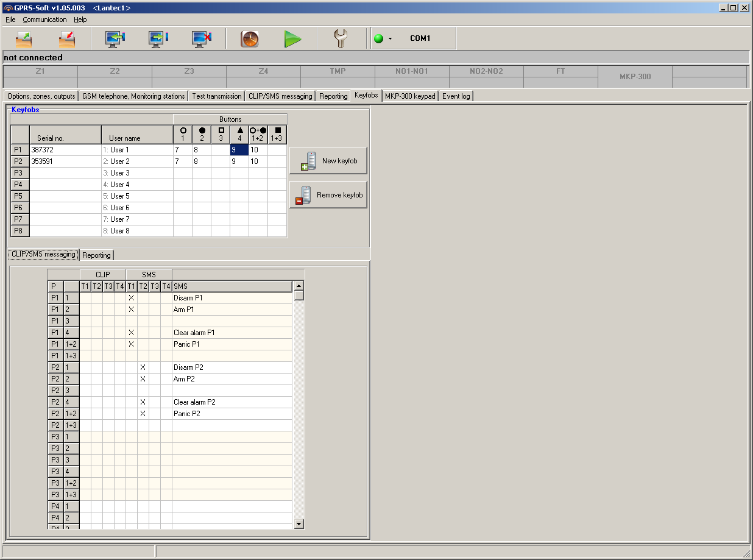Save configuration using the red-arrow folder icon
The width and height of the screenshot is (753, 560).
pos(66,38)
